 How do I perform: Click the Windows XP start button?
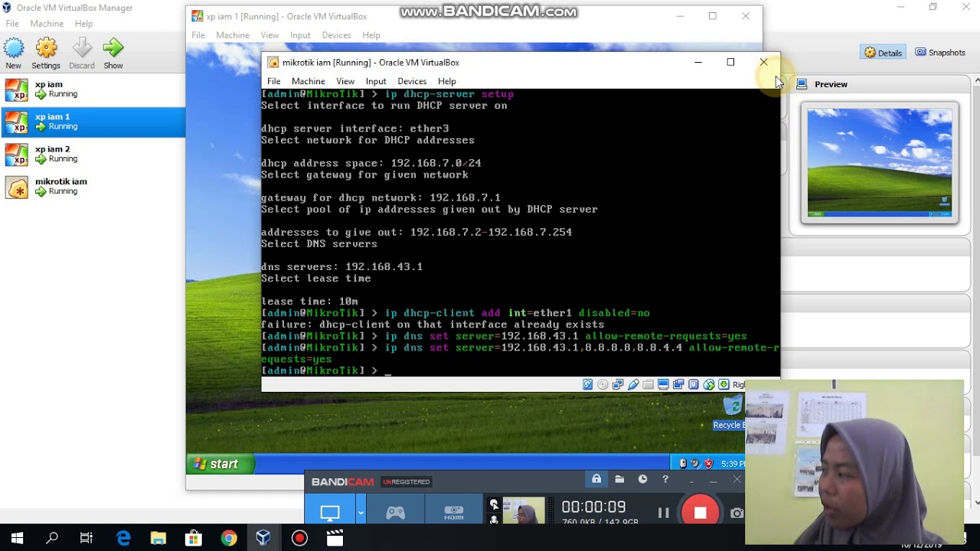[x=220, y=464]
